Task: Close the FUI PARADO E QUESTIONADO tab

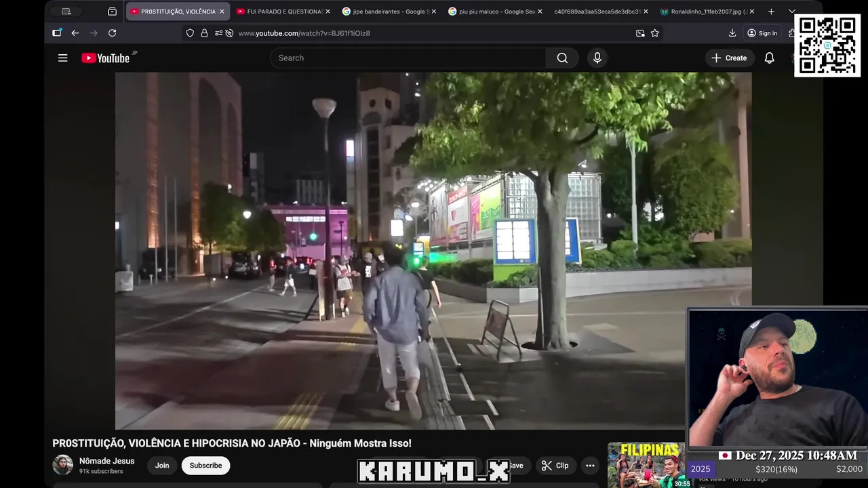Action: point(328,12)
